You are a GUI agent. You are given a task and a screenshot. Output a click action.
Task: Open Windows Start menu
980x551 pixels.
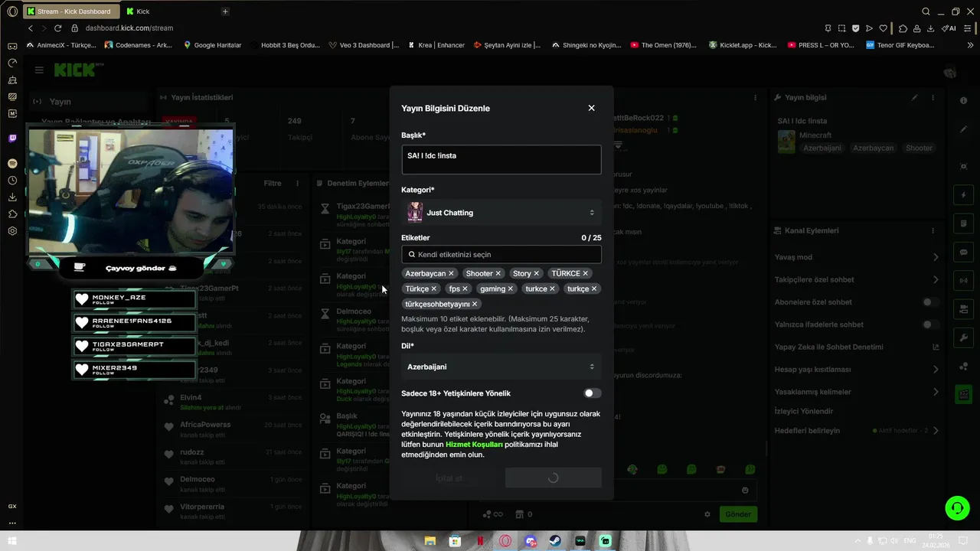pos(12,541)
